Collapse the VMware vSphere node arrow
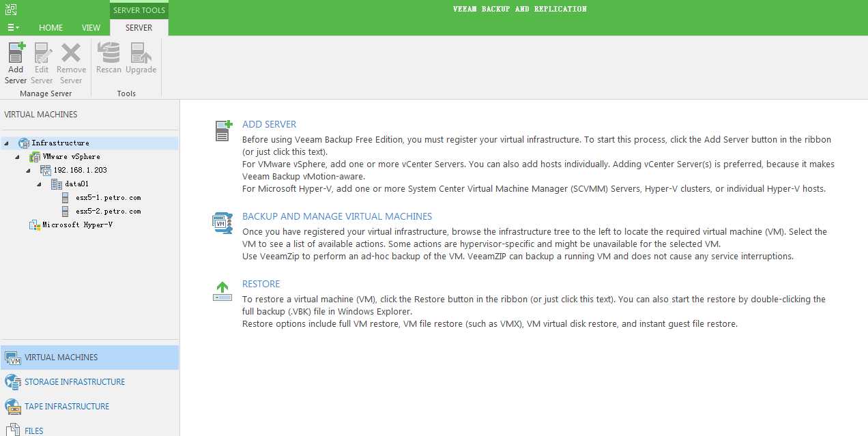The width and height of the screenshot is (868, 436). 17,157
